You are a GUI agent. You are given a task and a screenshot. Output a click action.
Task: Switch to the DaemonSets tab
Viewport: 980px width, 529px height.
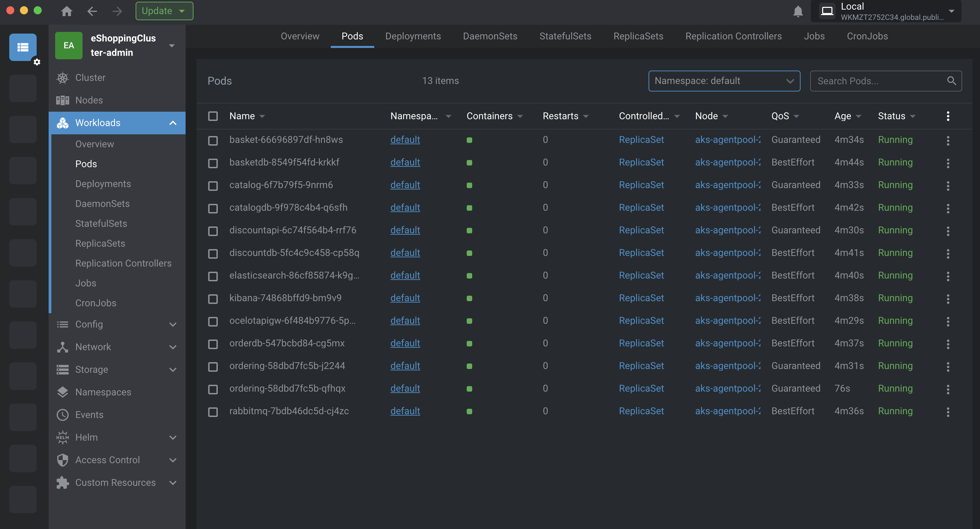pos(490,36)
